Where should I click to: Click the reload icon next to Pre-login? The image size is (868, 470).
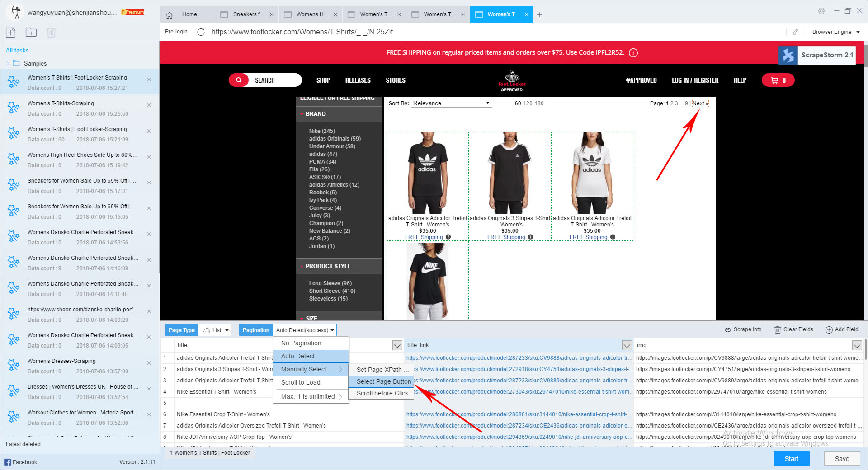tap(201, 32)
